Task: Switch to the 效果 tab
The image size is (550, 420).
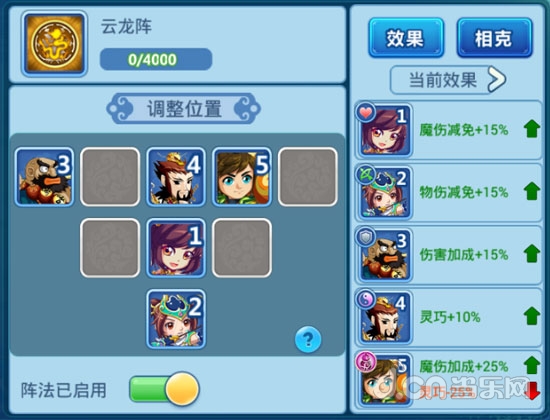Action: pyautogui.click(x=406, y=38)
